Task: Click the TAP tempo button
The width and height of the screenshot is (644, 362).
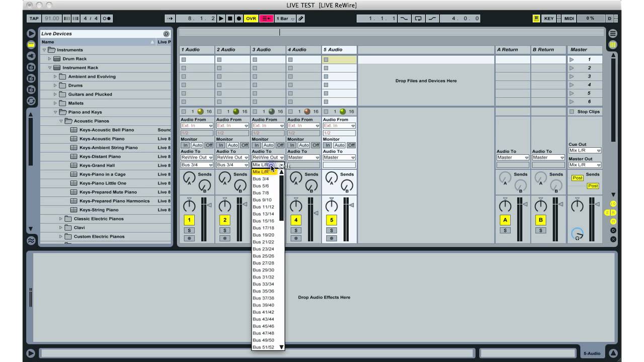Action: point(34,19)
